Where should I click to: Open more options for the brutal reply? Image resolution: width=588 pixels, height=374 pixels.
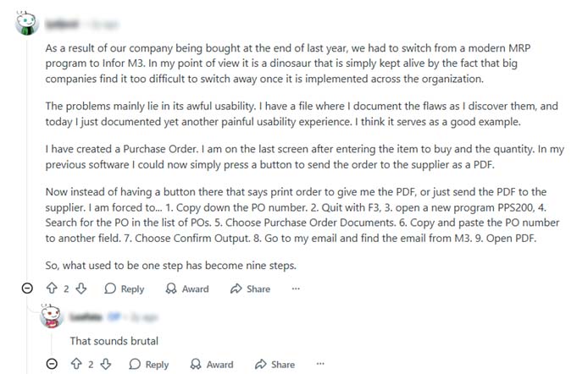coord(320,365)
